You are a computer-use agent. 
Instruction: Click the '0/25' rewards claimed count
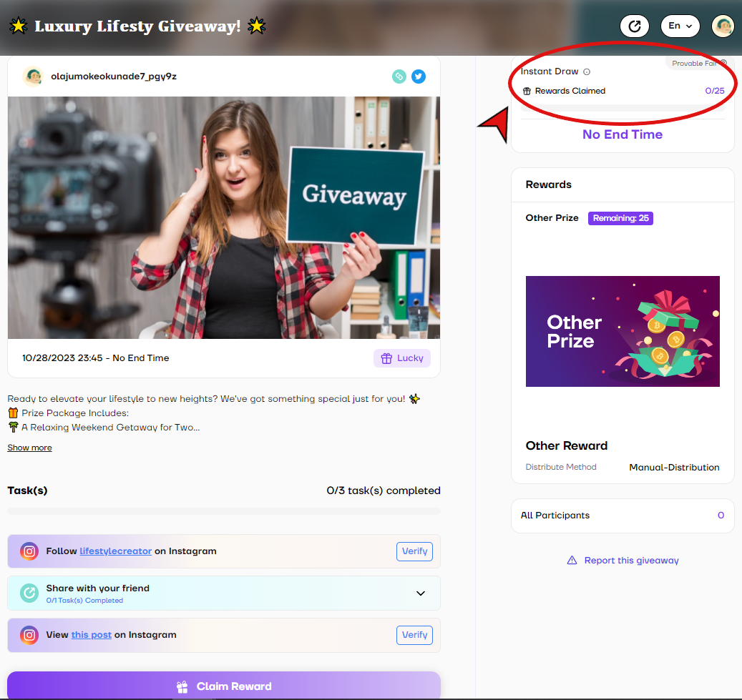pyautogui.click(x=715, y=91)
